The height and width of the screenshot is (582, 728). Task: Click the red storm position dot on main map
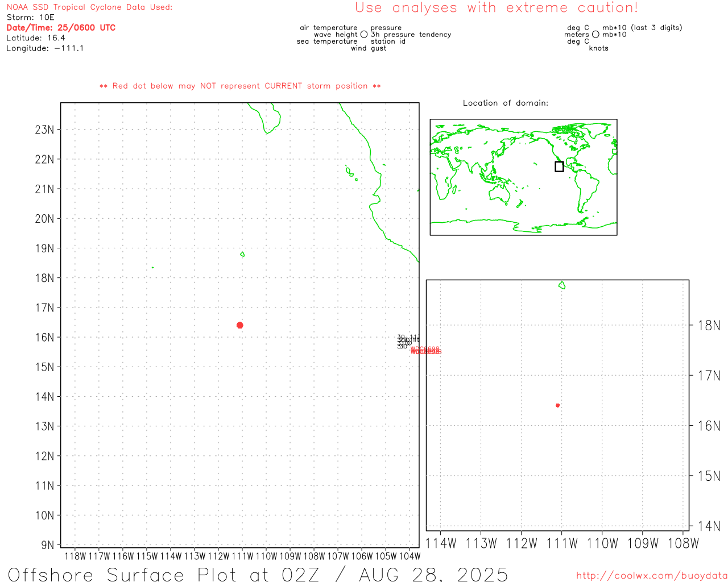(x=239, y=325)
